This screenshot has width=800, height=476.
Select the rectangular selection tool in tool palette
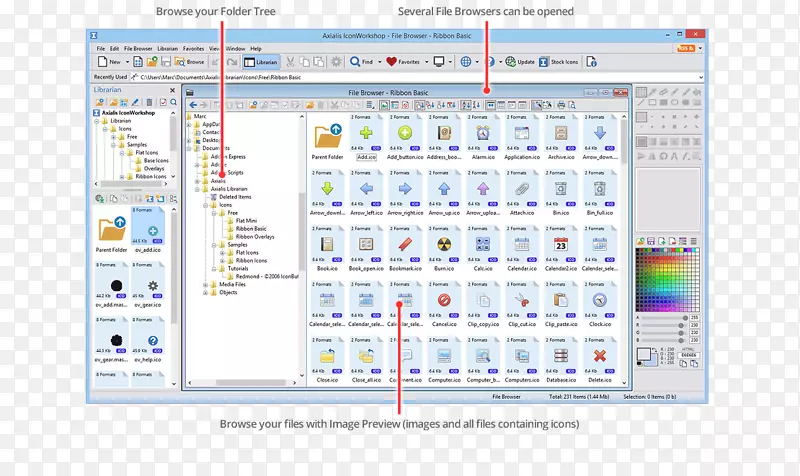coord(641,92)
